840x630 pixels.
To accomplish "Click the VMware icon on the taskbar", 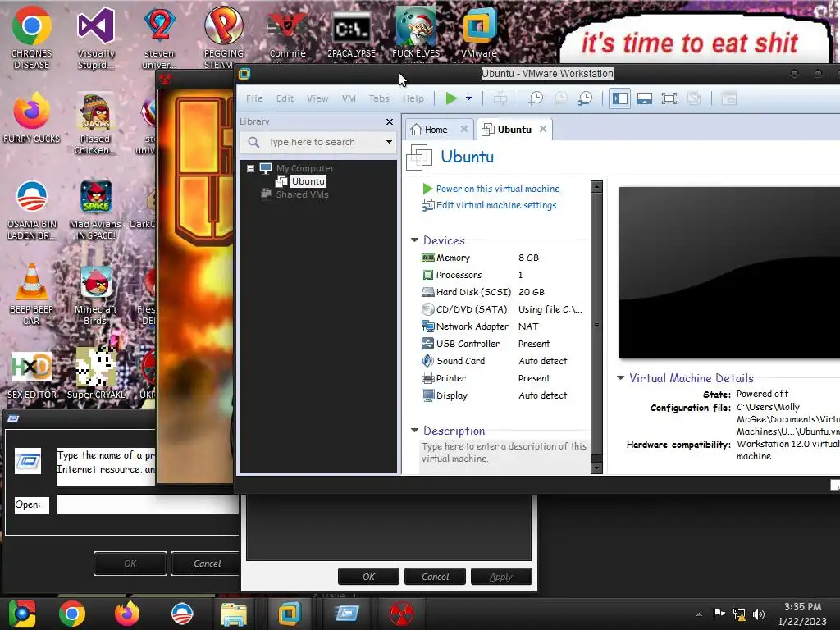I will (x=290, y=614).
